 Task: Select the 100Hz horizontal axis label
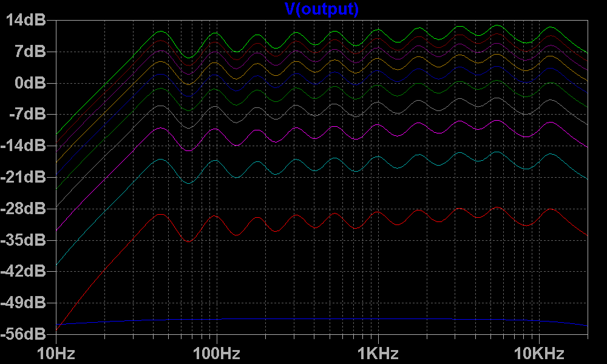(x=217, y=354)
